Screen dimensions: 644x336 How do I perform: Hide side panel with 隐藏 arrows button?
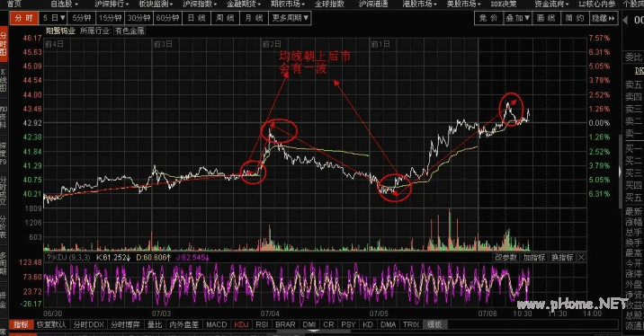604,18
